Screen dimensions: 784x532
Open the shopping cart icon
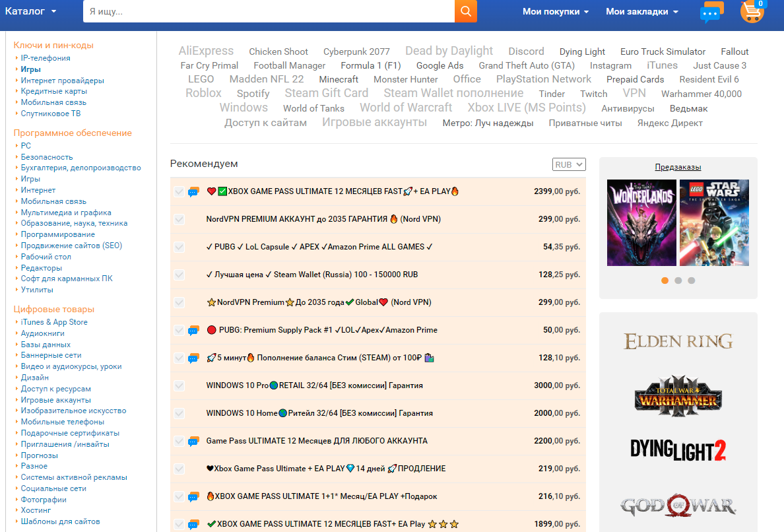(752, 11)
